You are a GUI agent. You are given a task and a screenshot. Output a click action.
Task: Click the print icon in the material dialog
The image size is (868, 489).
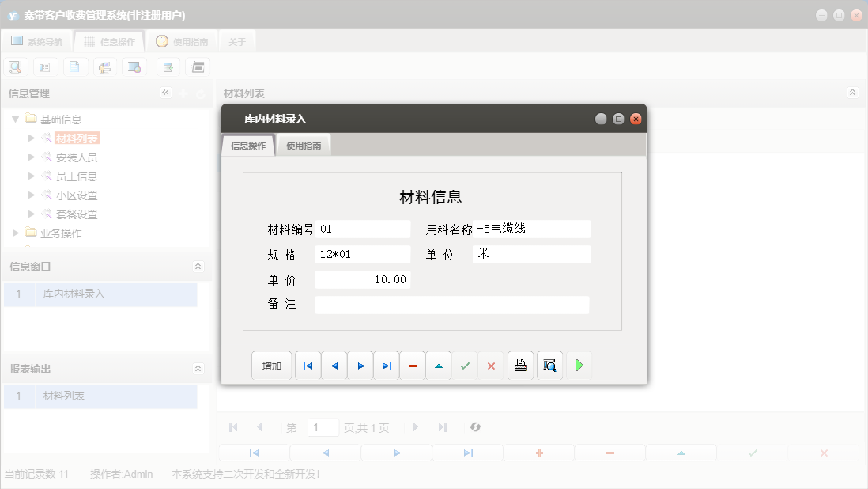point(520,365)
